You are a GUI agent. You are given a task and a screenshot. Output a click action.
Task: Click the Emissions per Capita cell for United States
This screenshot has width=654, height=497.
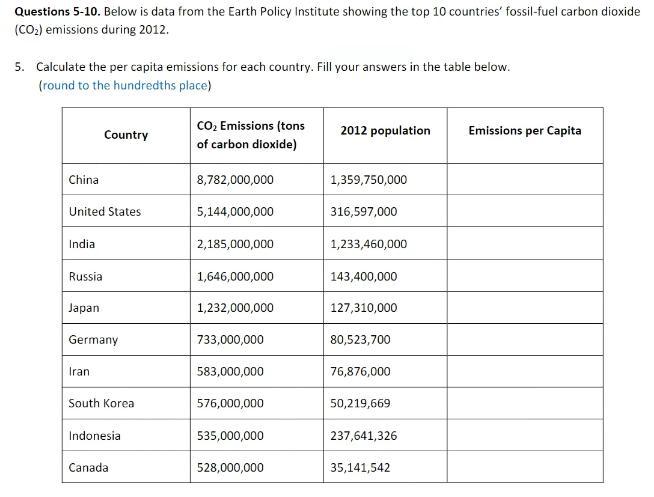click(x=524, y=212)
